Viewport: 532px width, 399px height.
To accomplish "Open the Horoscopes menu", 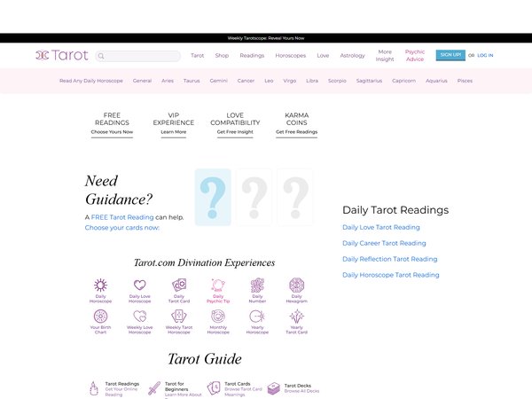I will pyautogui.click(x=291, y=55).
